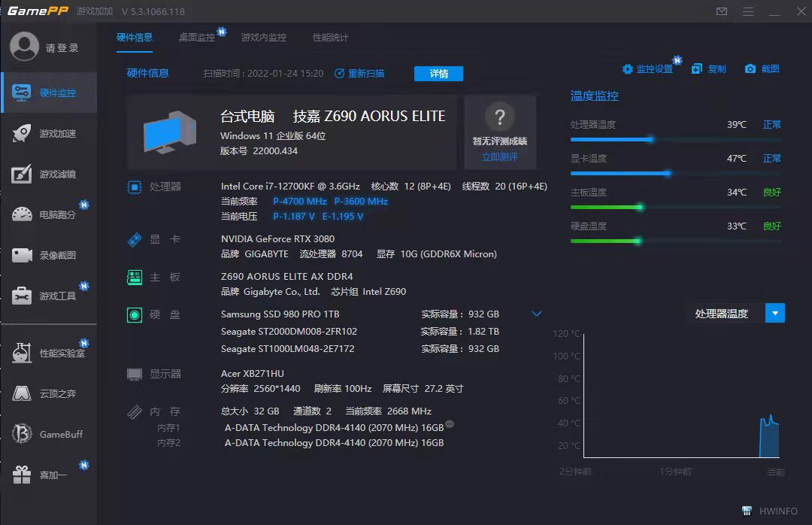The height and width of the screenshot is (525, 812).
Task: Click the 显卡 graphics card icon
Action: click(x=134, y=239)
